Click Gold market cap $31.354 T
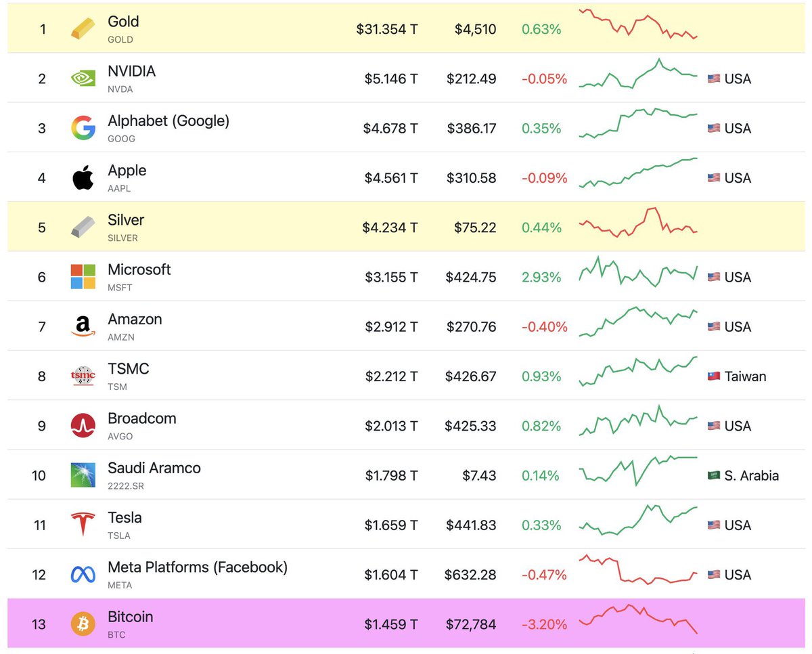 387,29
